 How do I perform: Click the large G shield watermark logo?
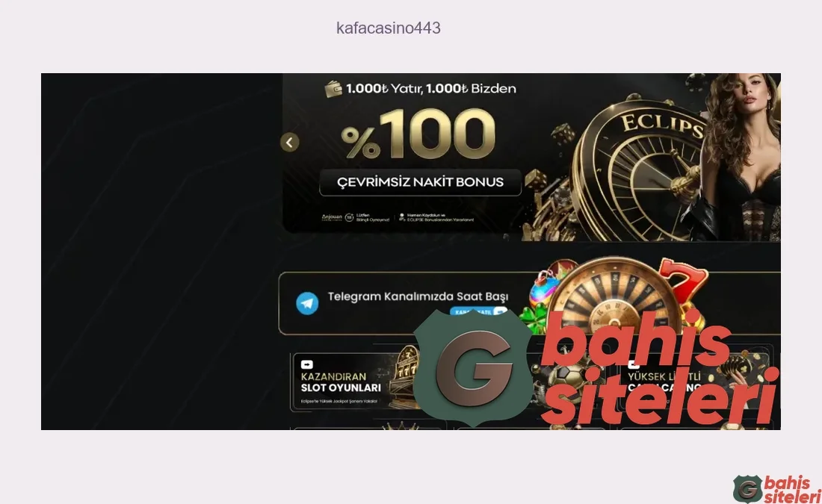tap(473, 368)
